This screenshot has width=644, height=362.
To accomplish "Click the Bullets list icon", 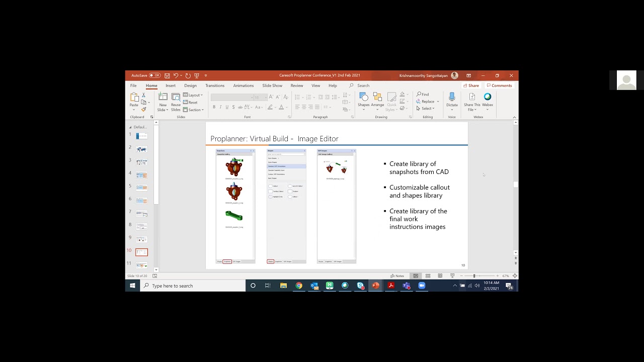I will (297, 97).
